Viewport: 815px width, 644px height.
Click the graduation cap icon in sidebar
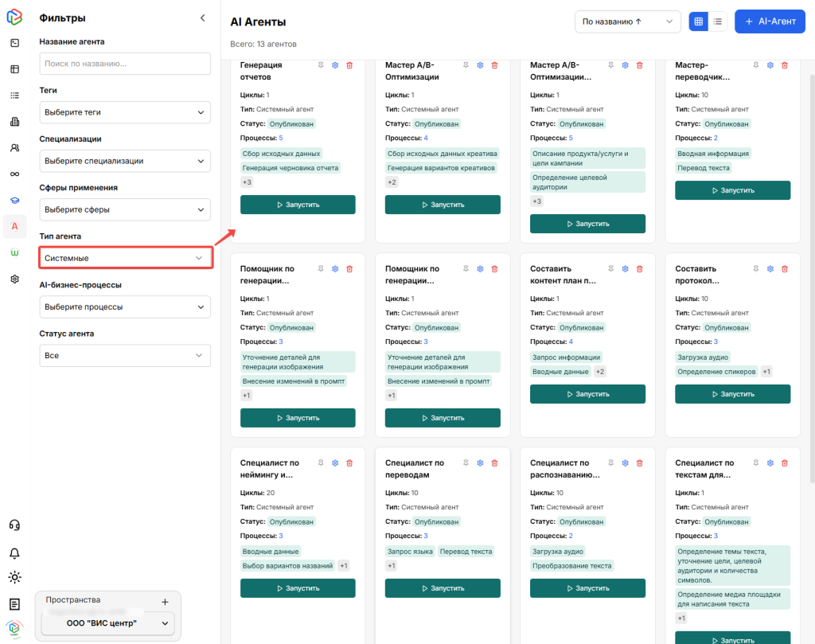[x=14, y=200]
